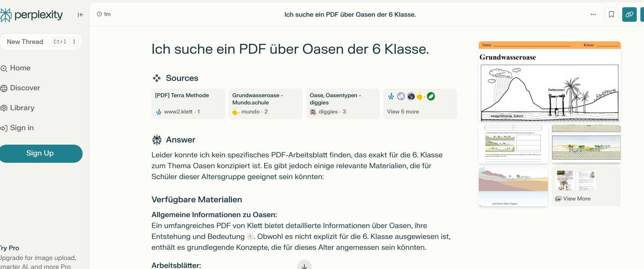644x269 pixels.
Task: Collapse the sidebar with arrow icon
Action: [x=80, y=15]
